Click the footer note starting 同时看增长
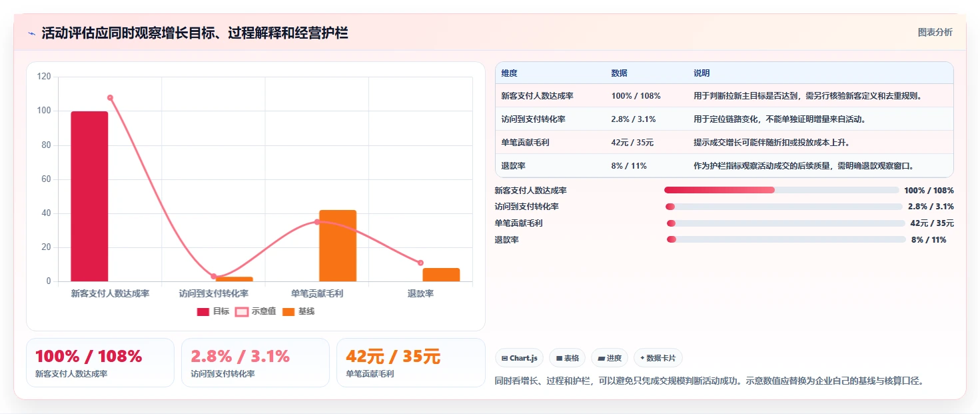 (710, 381)
